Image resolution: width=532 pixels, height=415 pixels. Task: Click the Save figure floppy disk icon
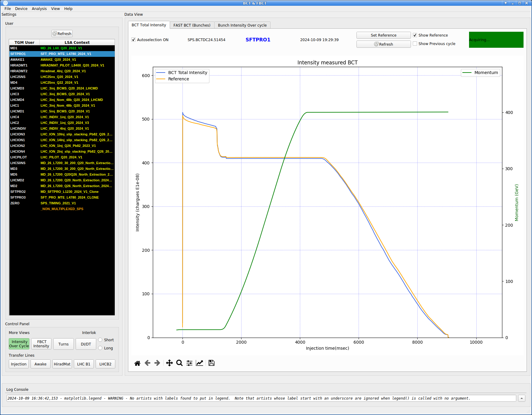[212, 363]
